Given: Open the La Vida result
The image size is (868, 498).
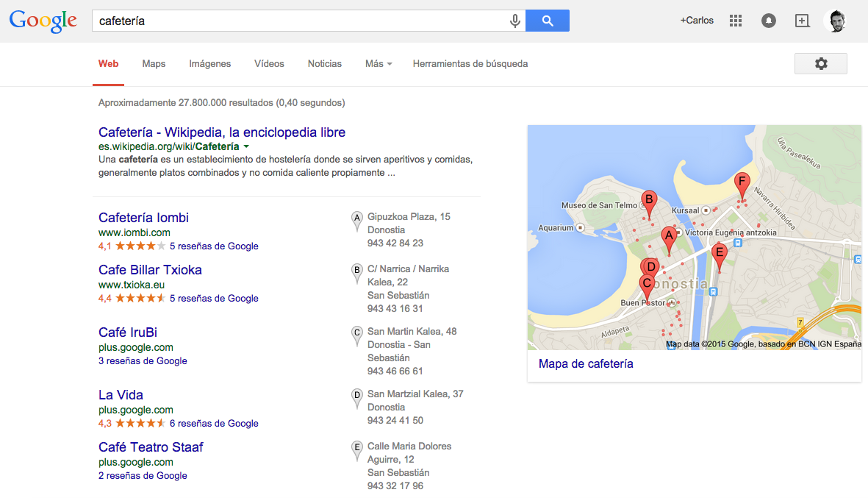Looking at the screenshot, I should point(121,395).
